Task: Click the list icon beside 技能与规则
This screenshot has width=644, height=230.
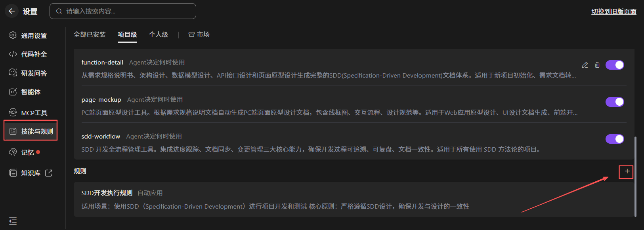Action: coord(13,131)
